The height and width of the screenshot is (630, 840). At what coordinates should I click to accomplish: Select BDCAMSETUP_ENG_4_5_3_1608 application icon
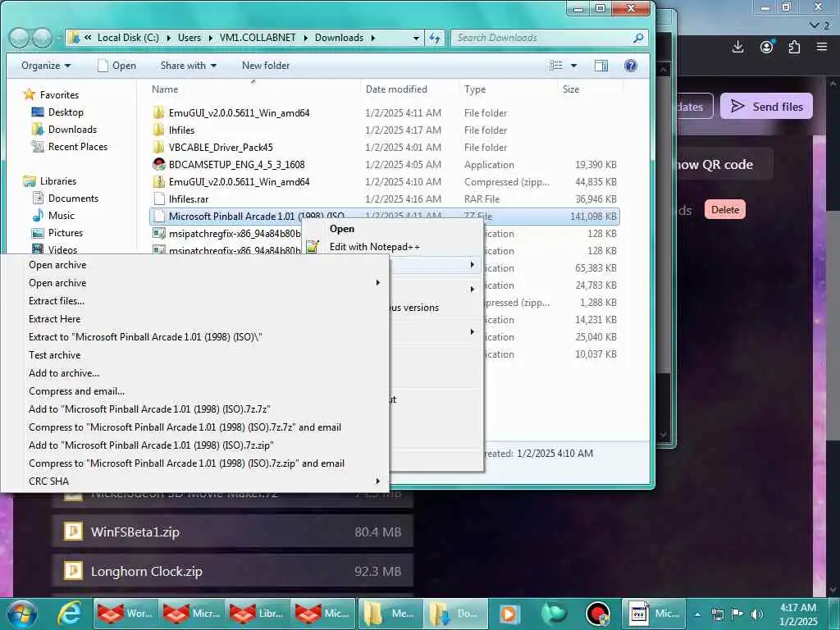tap(158, 164)
